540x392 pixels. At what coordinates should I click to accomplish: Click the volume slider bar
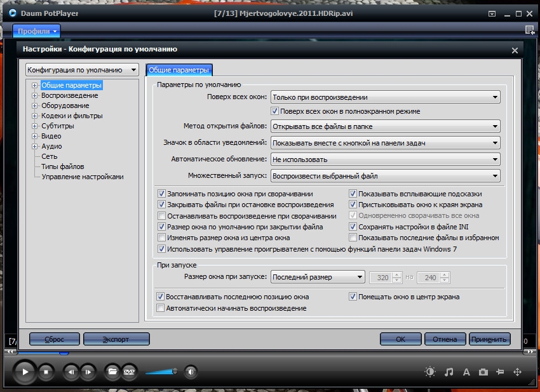point(160,372)
